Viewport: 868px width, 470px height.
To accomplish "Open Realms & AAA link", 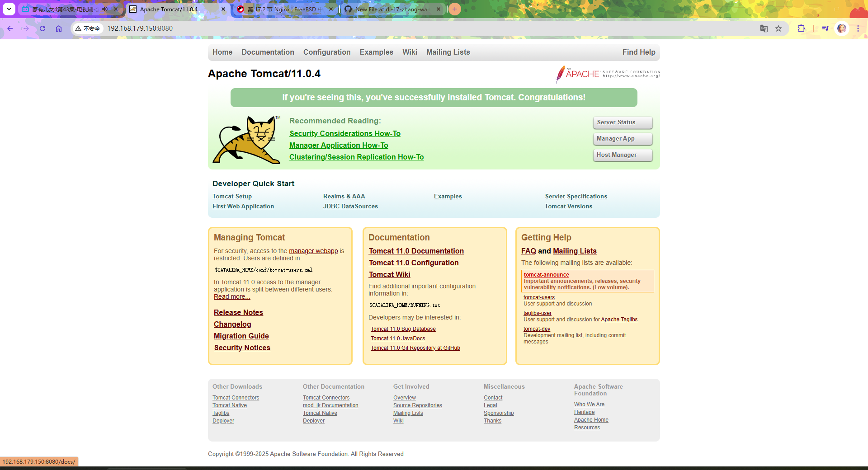I will [344, 197].
